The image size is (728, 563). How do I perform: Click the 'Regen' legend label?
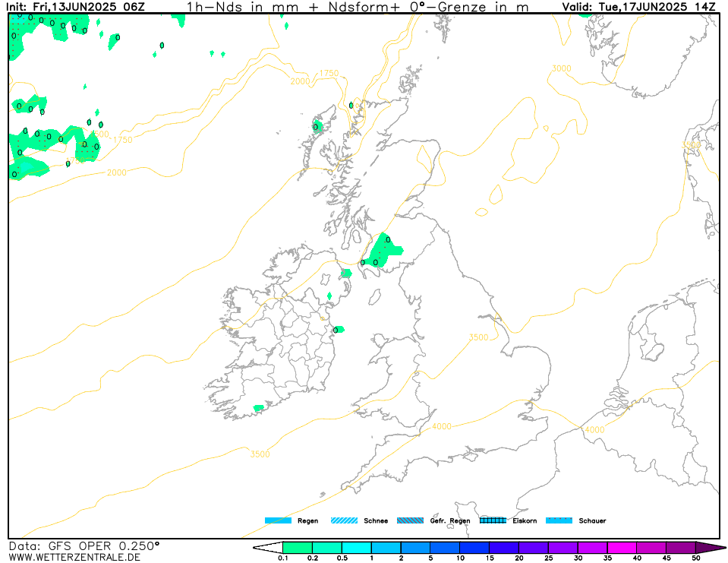click(307, 520)
